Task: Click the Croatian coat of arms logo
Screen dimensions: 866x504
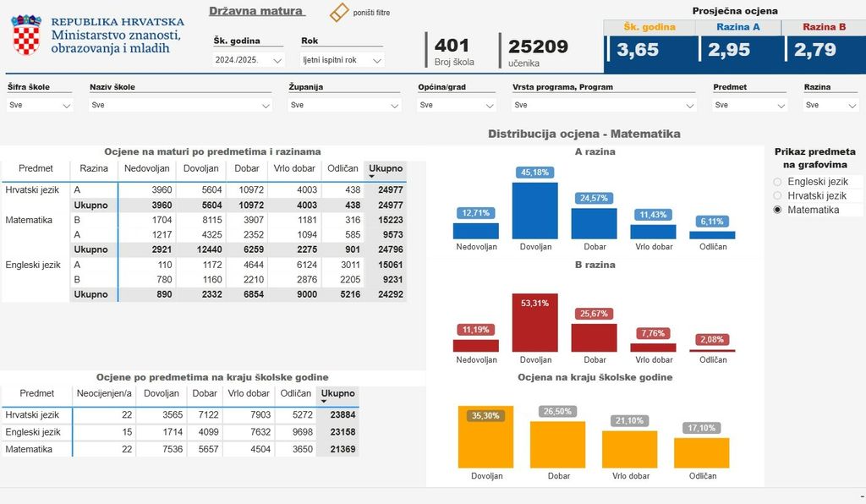Action: [26, 35]
